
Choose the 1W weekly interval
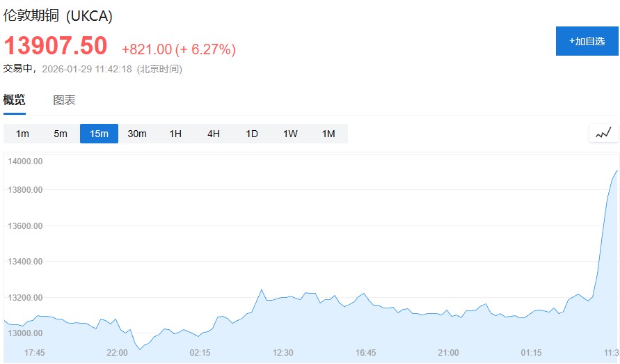tap(290, 134)
